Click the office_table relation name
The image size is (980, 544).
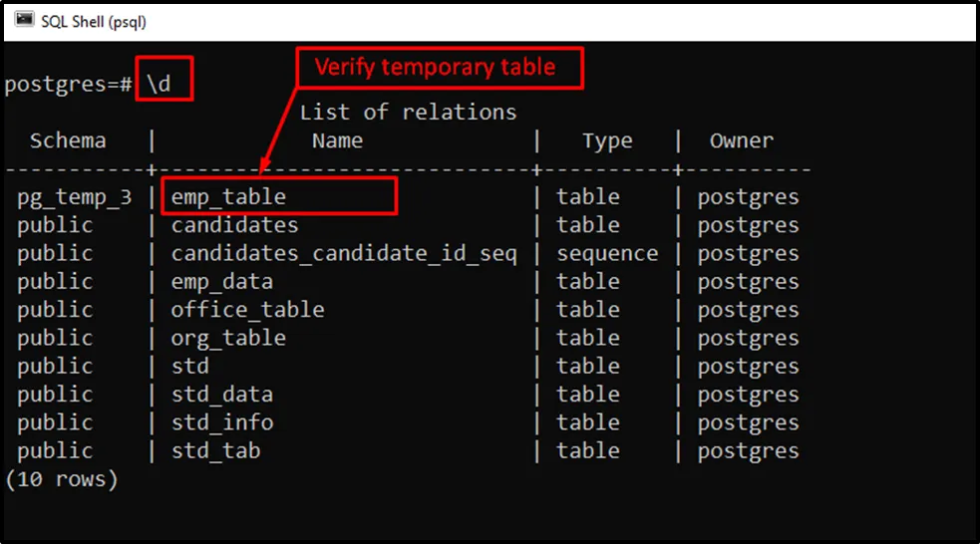click(x=247, y=309)
